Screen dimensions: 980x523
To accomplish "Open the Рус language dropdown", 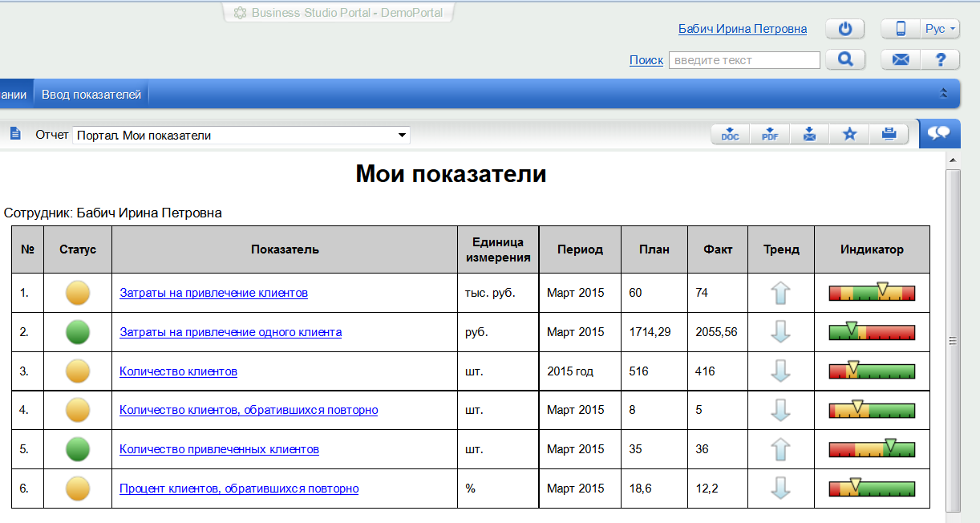I will pos(940,29).
